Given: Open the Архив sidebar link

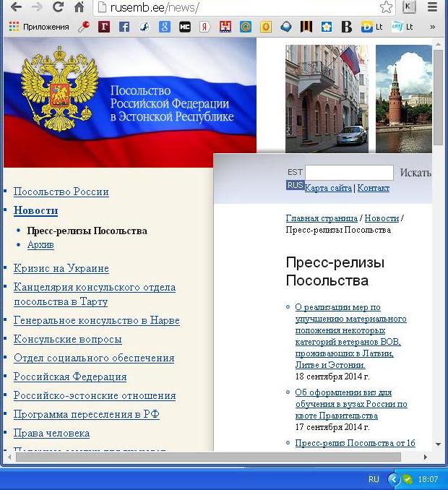Looking at the screenshot, I should [40, 244].
